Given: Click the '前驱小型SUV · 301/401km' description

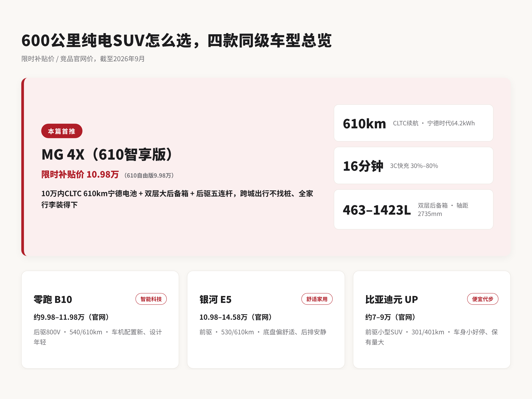Looking at the screenshot, I should 432,337.
